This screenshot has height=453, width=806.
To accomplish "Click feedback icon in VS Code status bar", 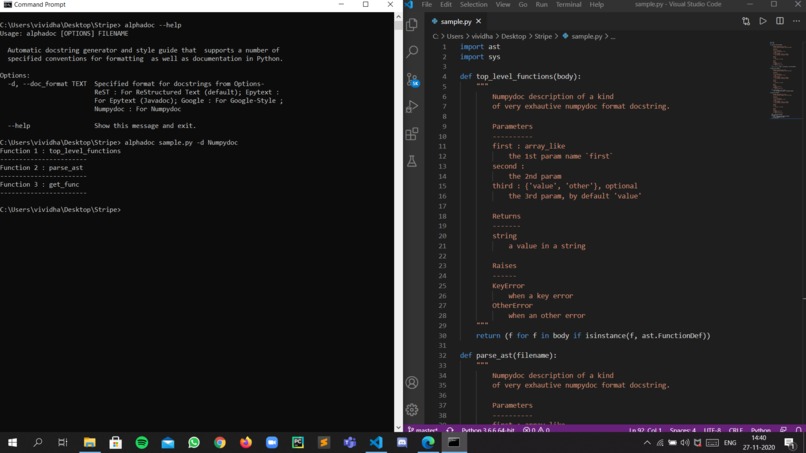I will pyautogui.click(x=783, y=430).
